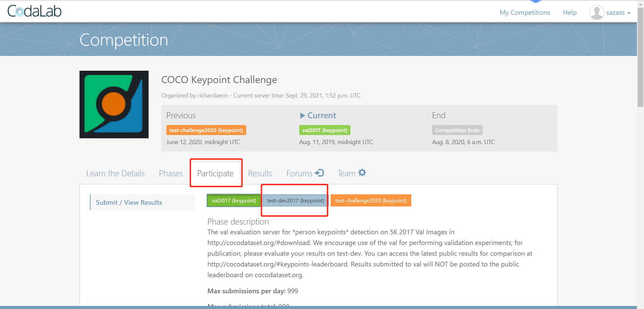
Task: Click the Competition Ends status badge
Action: (457, 130)
